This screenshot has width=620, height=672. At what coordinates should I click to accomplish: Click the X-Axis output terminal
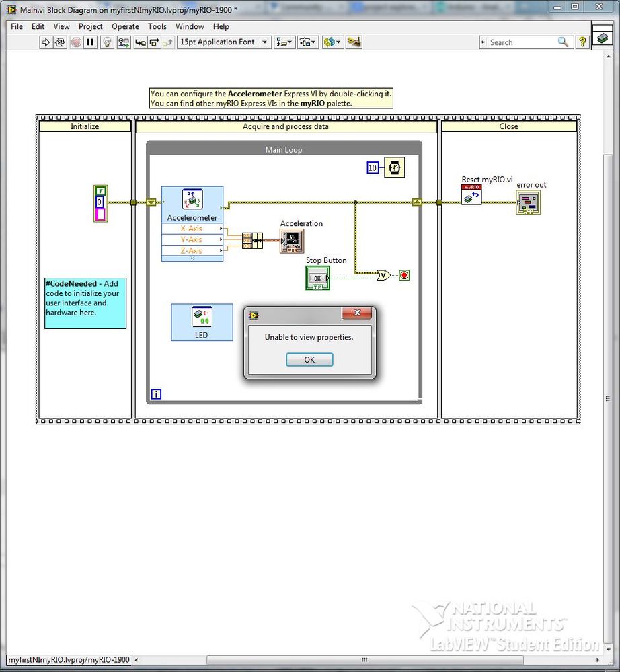point(192,229)
